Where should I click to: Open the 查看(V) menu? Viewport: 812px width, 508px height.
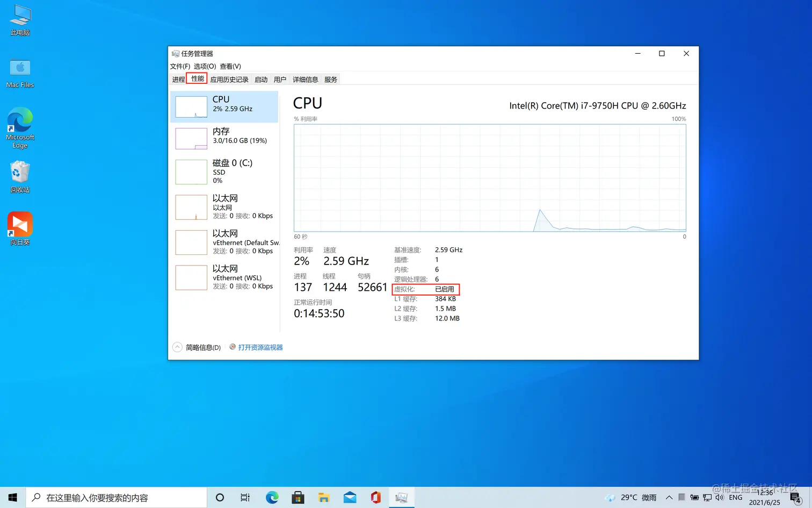click(230, 66)
